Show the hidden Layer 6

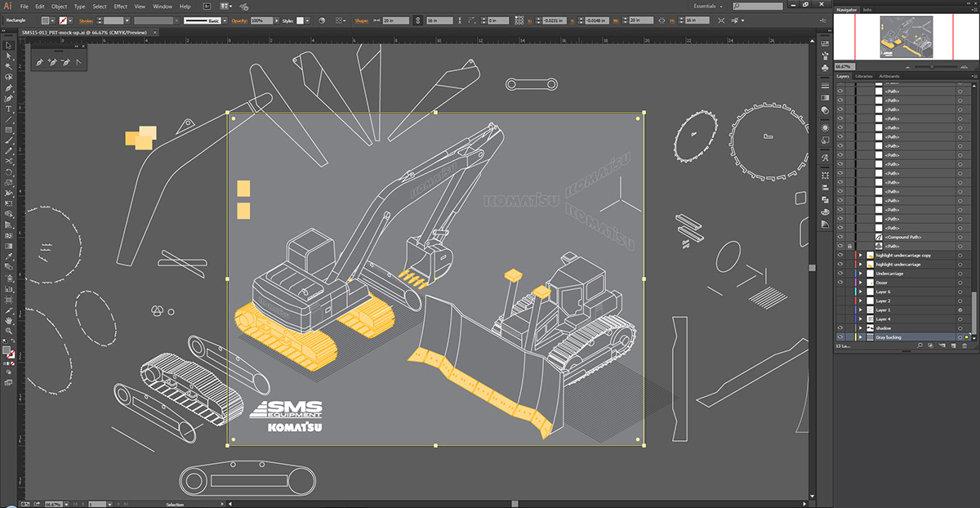[840, 292]
